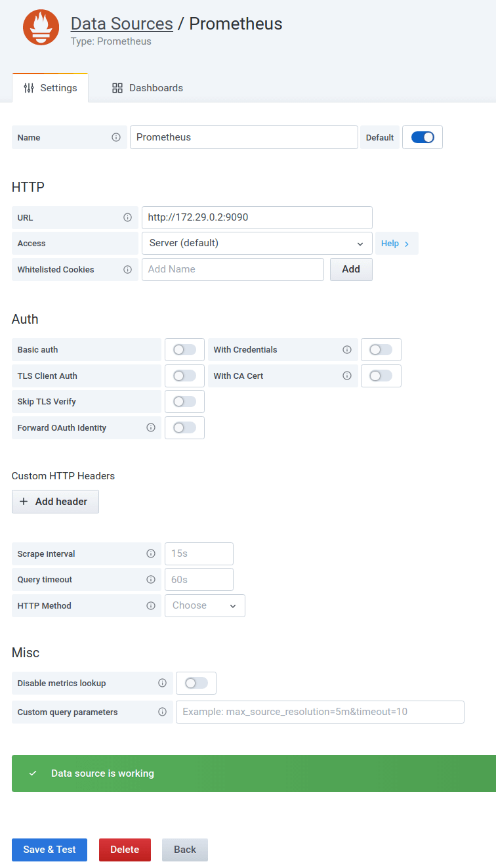Expand the Help section next to Access
This screenshot has width=496, height=868.
(396, 243)
